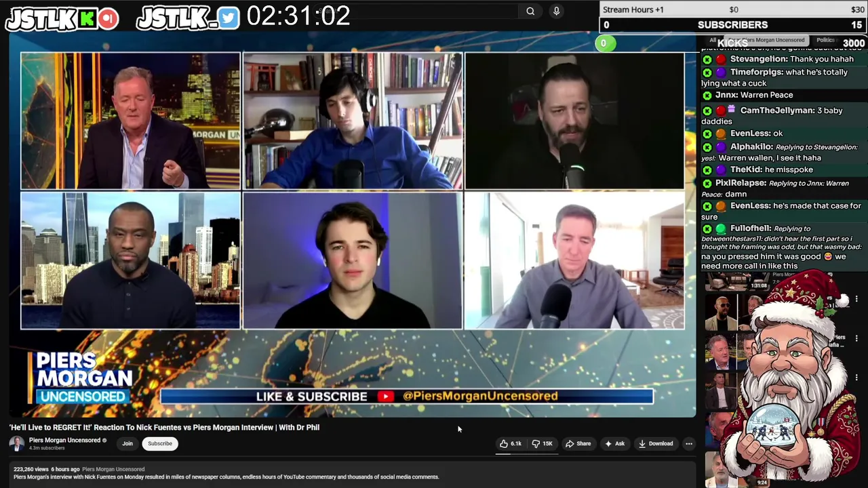Click the Kick badge beside Jnnx's message
Image resolution: width=868 pixels, height=488 pixels.
pos(707,96)
